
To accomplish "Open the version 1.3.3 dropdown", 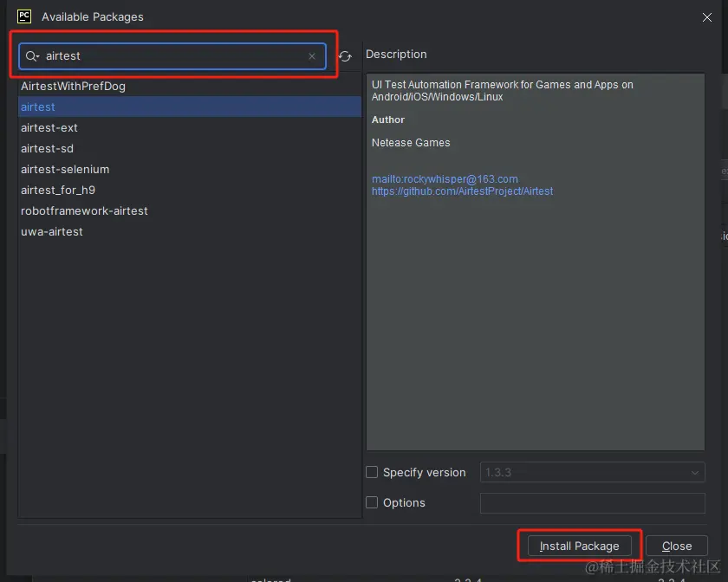I will click(x=593, y=473).
